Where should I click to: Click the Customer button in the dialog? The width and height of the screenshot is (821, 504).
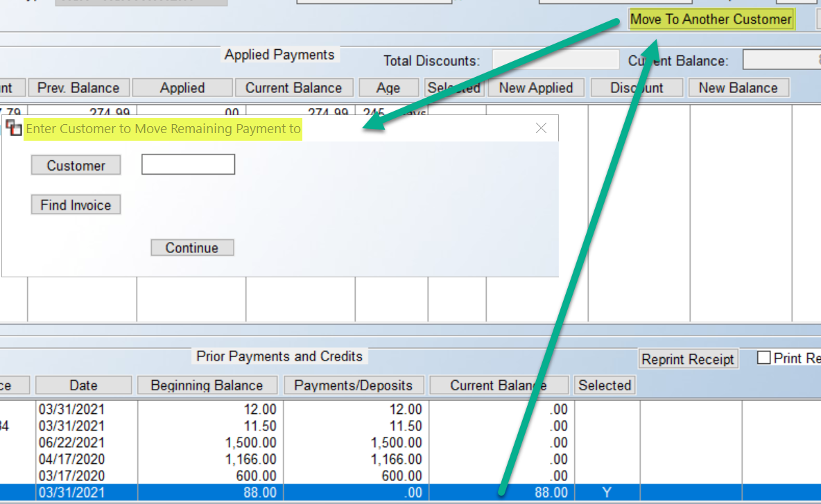coord(75,165)
